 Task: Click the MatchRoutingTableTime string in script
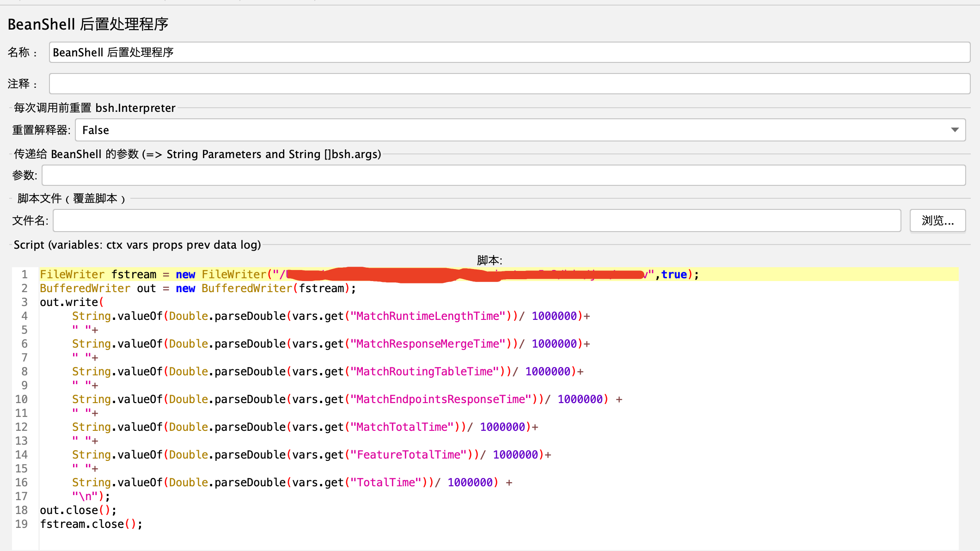coord(424,372)
